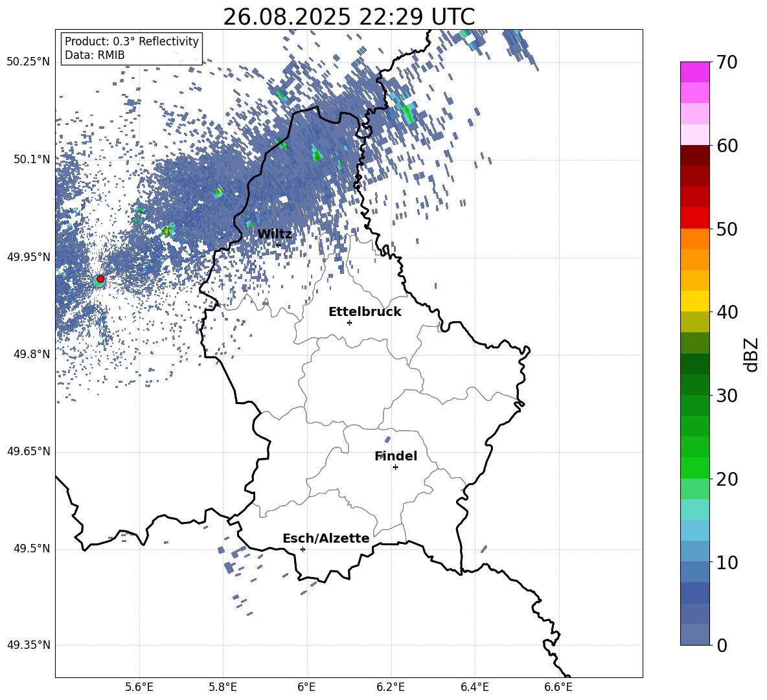
Task: Click the 0 tick on the colorbar
Action: (x=722, y=645)
